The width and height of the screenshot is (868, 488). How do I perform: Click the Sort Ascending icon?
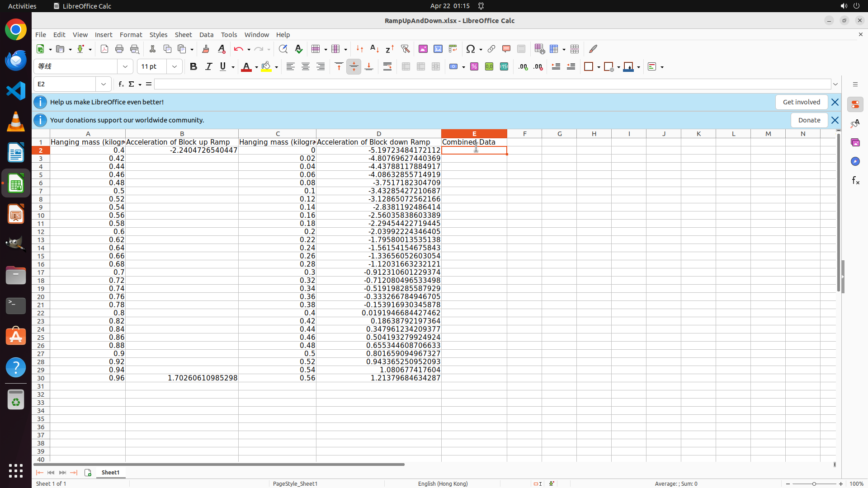374,49
